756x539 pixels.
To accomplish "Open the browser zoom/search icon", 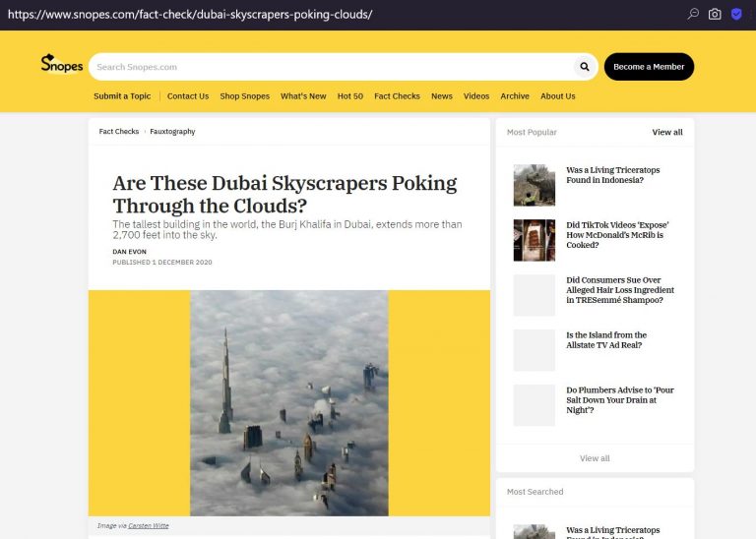I will point(693,14).
